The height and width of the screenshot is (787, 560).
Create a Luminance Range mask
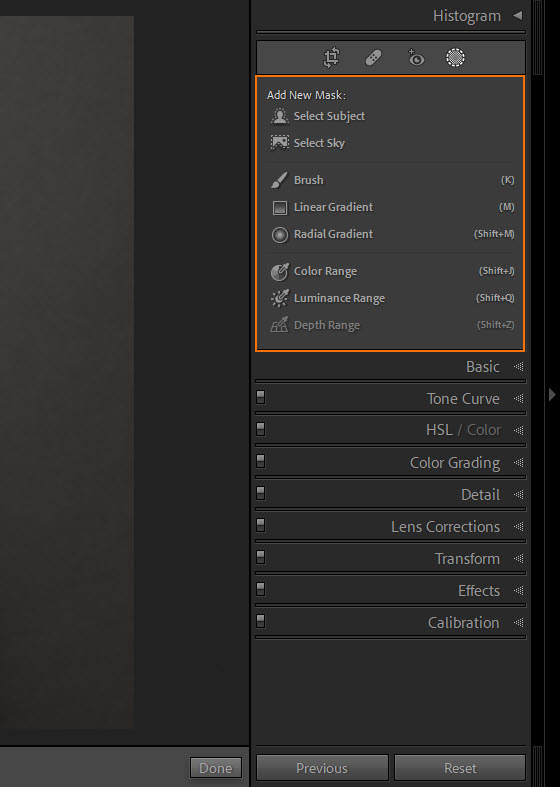392,298
